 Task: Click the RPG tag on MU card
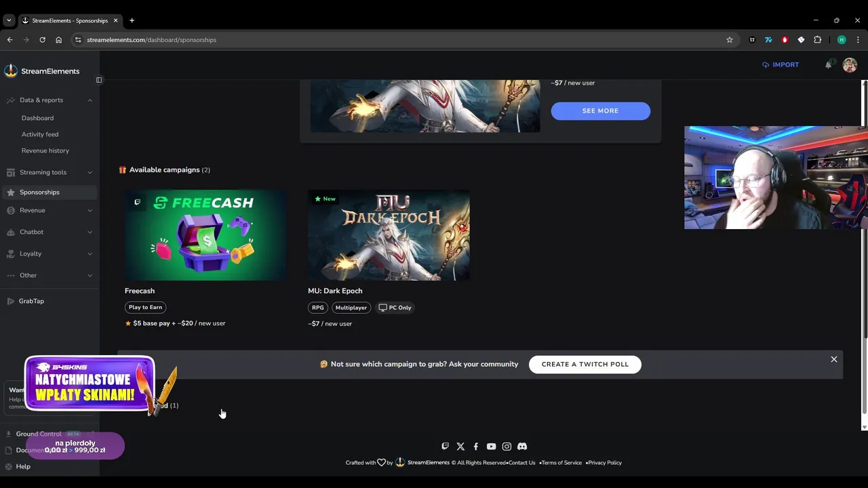pyautogui.click(x=318, y=308)
